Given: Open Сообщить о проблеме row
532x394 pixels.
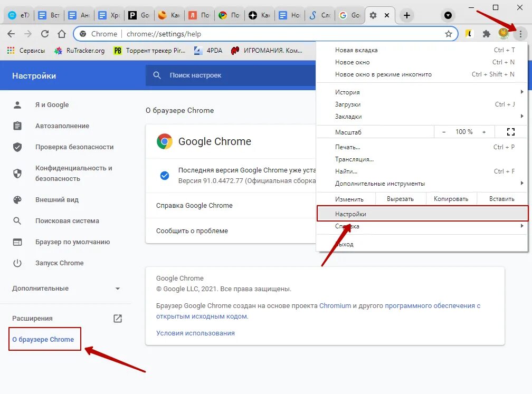Looking at the screenshot, I should tap(231, 230).
